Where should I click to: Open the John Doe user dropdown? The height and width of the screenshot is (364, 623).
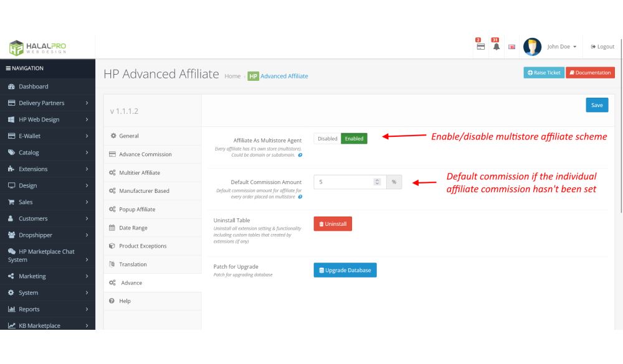pos(561,47)
